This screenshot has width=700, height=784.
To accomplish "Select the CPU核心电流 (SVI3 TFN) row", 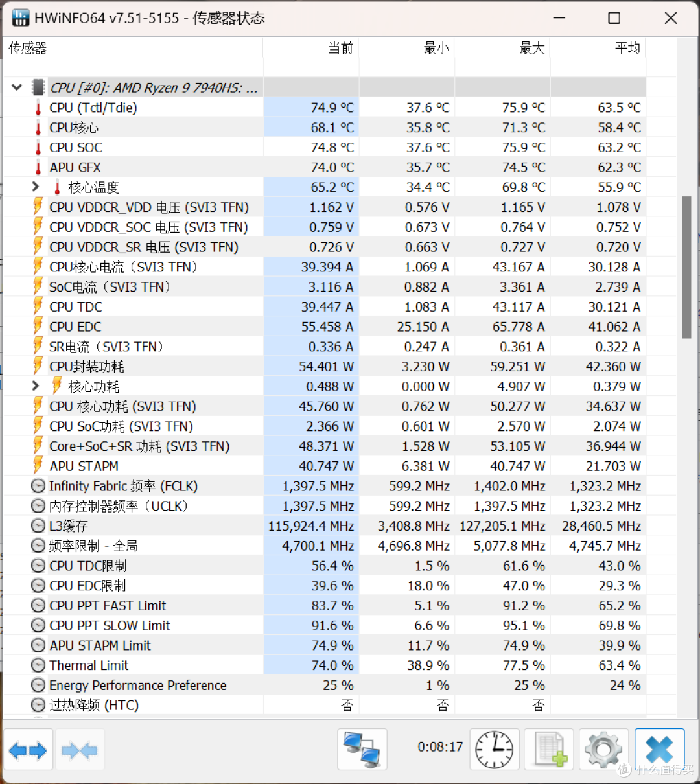I will click(x=325, y=267).
